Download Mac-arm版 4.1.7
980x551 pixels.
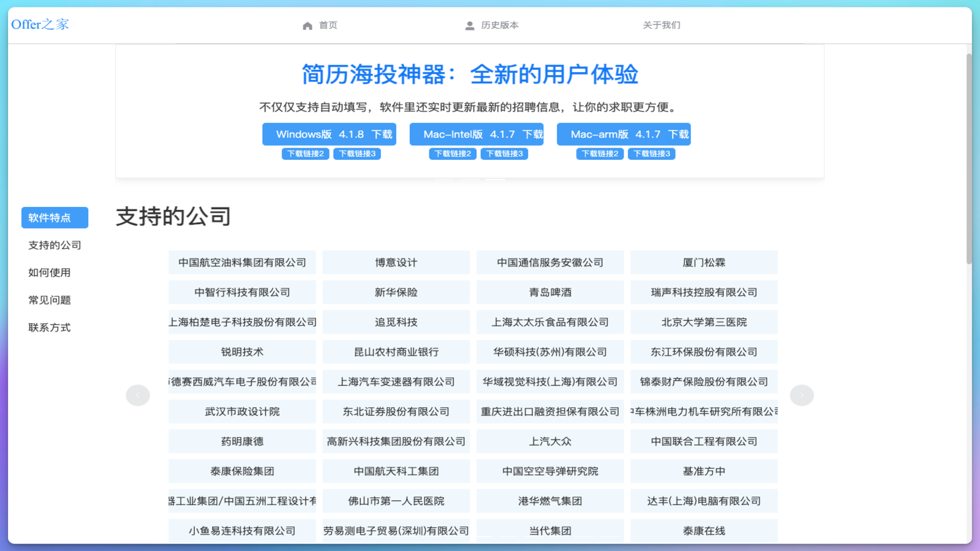tap(623, 134)
